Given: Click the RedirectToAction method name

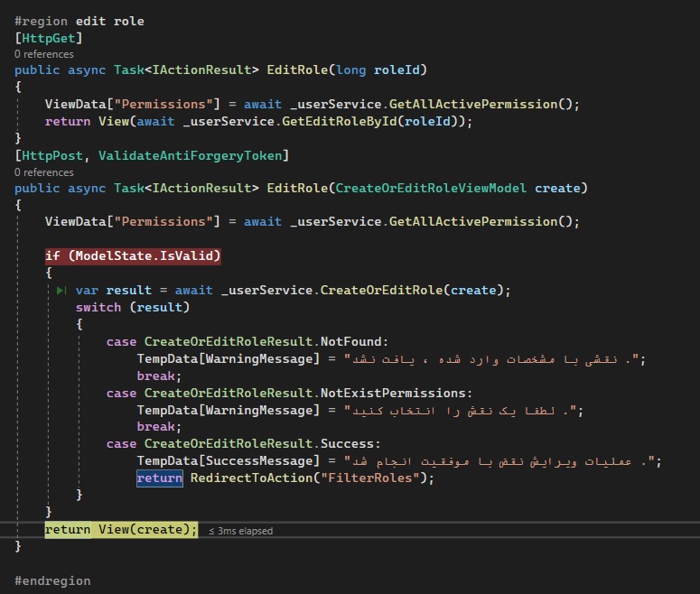Looking at the screenshot, I should click(251, 478).
